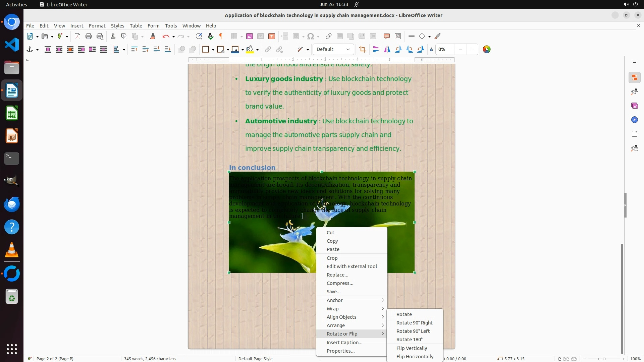
Task: Toggle formatting marks pilcrow icon
Action: click(x=221, y=37)
